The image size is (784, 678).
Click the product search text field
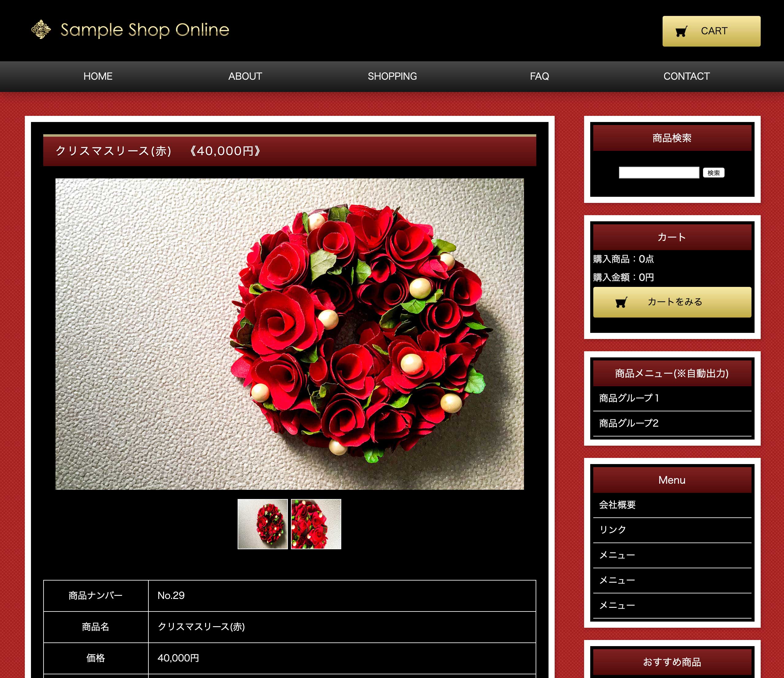click(x=659, y=173)
